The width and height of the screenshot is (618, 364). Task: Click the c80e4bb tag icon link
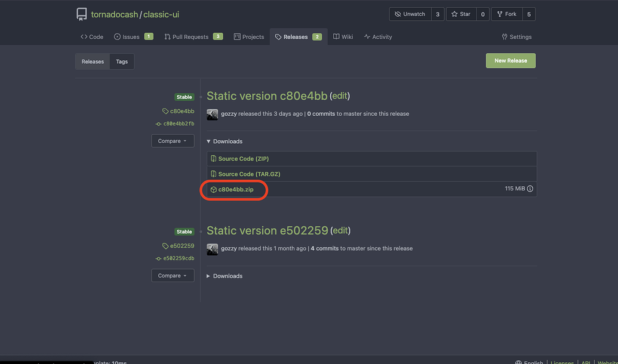click(179, 111)
